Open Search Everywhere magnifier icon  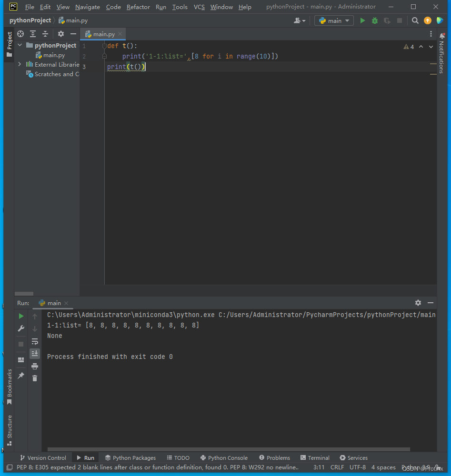point(415,20)
